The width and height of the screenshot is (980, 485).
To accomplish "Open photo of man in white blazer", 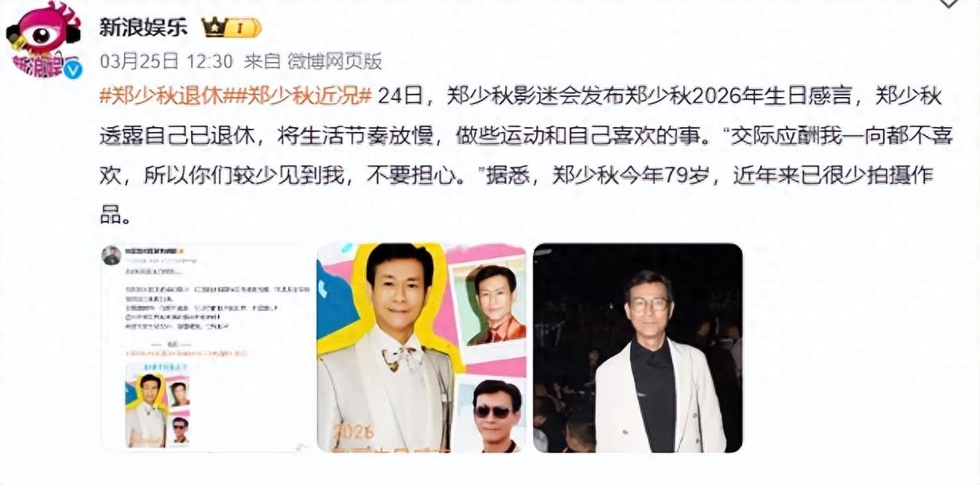I will tap(638, 347).
